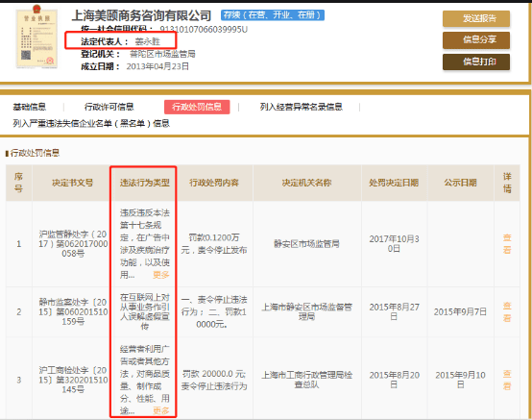Expand 更多 in row 1 violation type
The width and height of the screenshot is (532, 420).
tap(160, 275)
